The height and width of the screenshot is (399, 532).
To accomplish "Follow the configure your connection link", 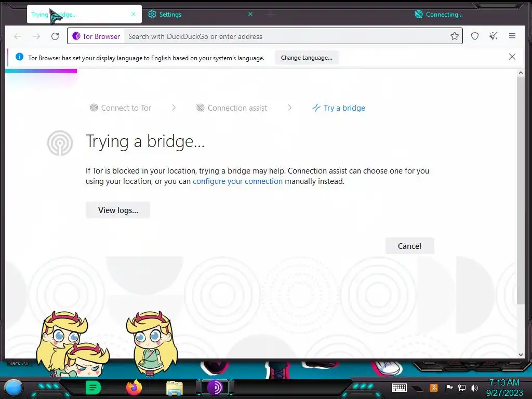I will click(x=237, y=181).
